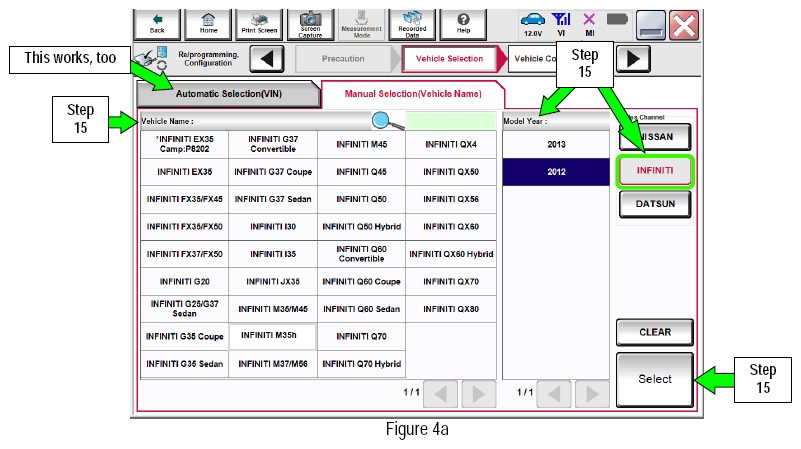
Task: Switch to Automatic Selection(VIN) tab
Action: point(228,94)
